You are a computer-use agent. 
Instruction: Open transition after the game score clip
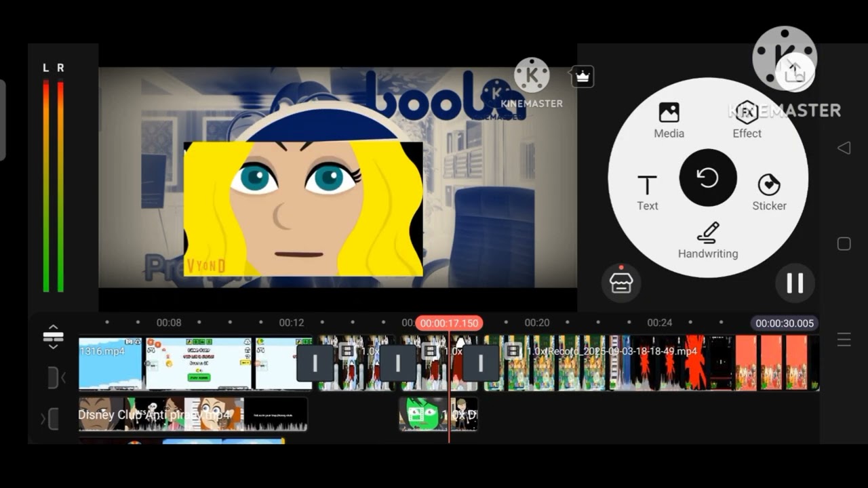pos(315,363)
